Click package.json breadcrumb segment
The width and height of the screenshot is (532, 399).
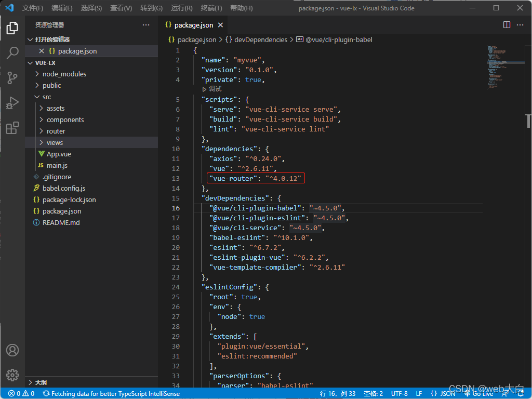(x=192, y=39)
